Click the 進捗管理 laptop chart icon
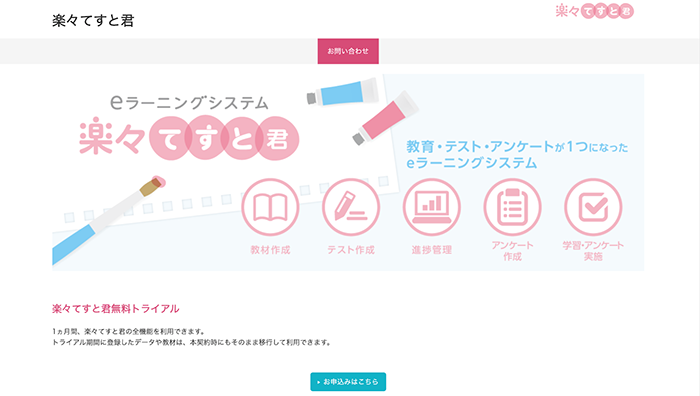This screenshot has width=700, height=396. click(x=432, y=208)
